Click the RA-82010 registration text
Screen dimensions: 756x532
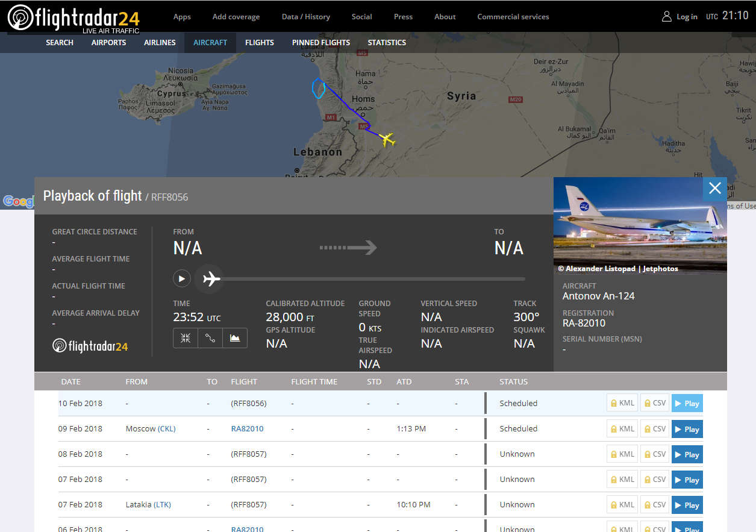click(x=584, y=323)
